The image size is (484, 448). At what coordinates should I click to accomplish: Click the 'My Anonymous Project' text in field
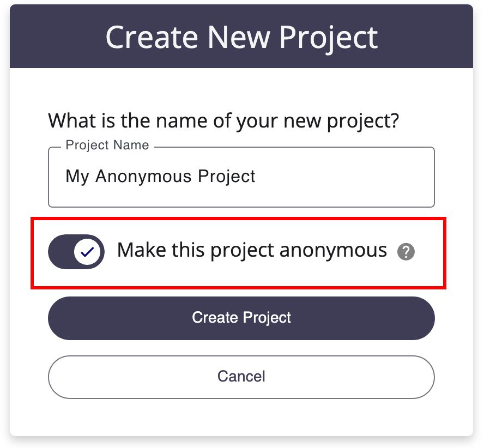[x=160, y=177]
